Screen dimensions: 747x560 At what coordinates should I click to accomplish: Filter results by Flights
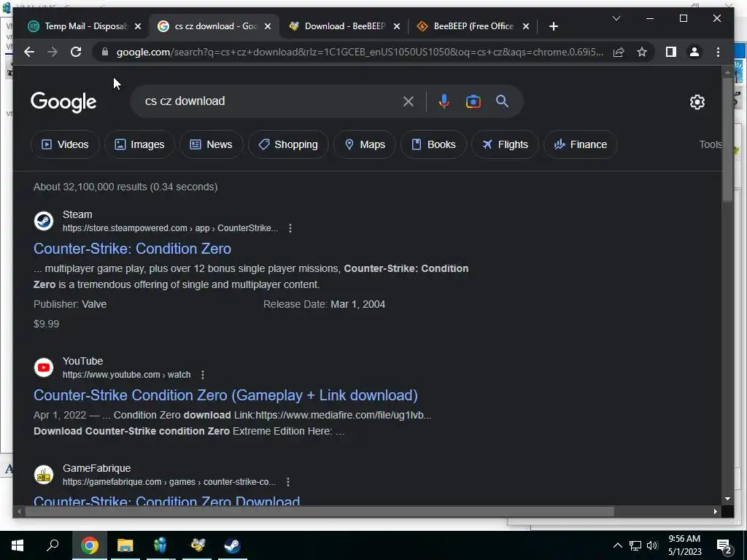[505, 144]
